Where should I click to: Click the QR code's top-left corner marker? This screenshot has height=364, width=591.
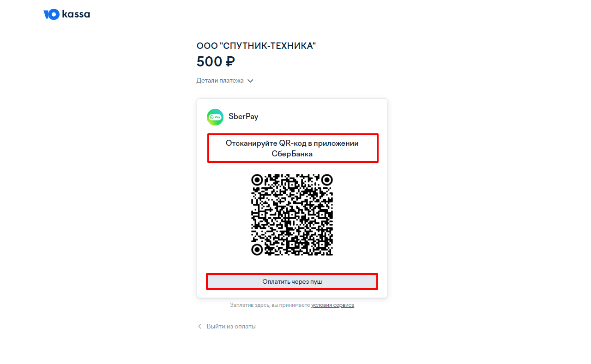coord(257,179)
